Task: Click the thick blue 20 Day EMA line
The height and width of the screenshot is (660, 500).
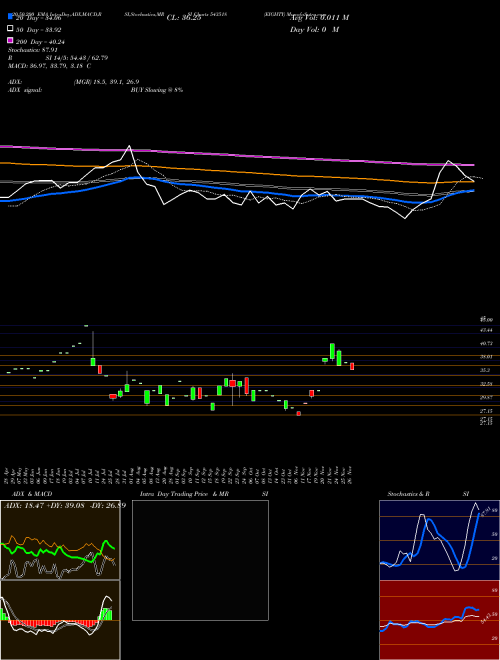Action: (236, 190)
